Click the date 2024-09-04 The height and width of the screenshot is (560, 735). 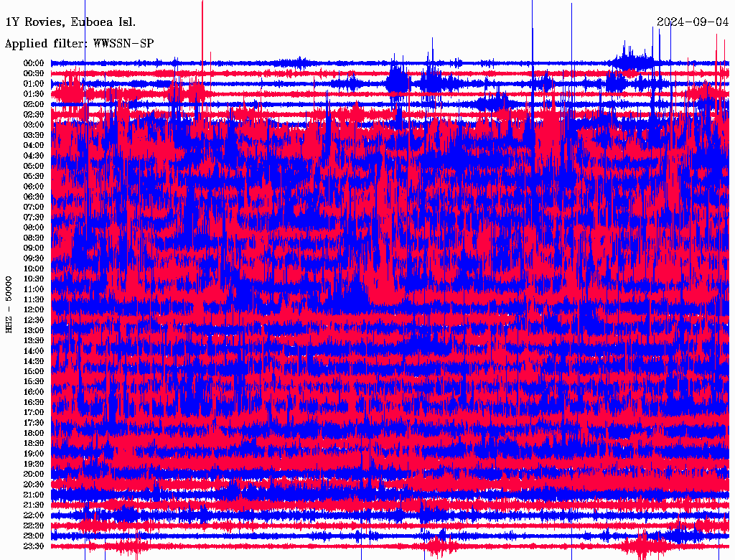(693, 22)
